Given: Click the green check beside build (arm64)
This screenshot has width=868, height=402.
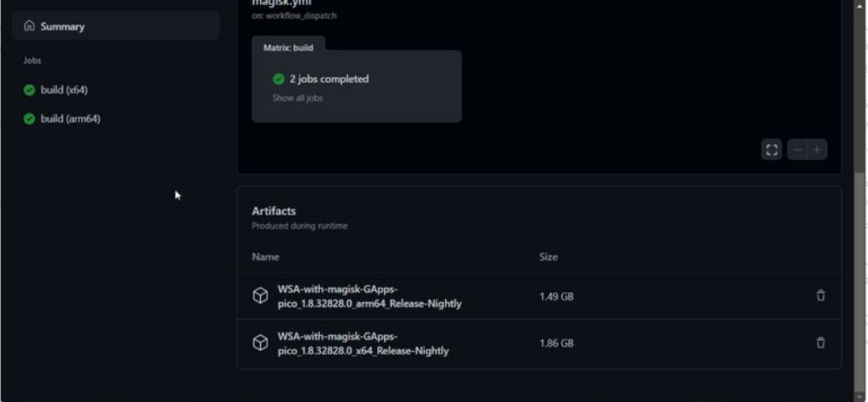Looking at the screenshot, I should [29, 119].
